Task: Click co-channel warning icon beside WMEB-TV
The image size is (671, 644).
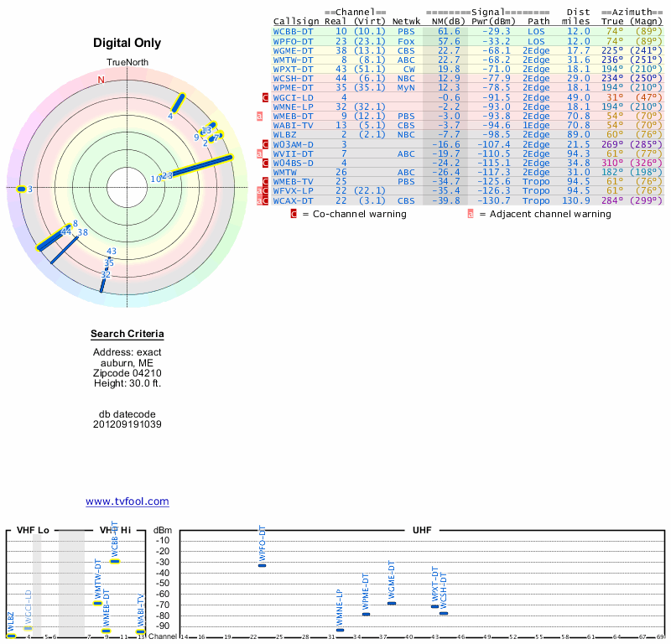Action: 266,181
